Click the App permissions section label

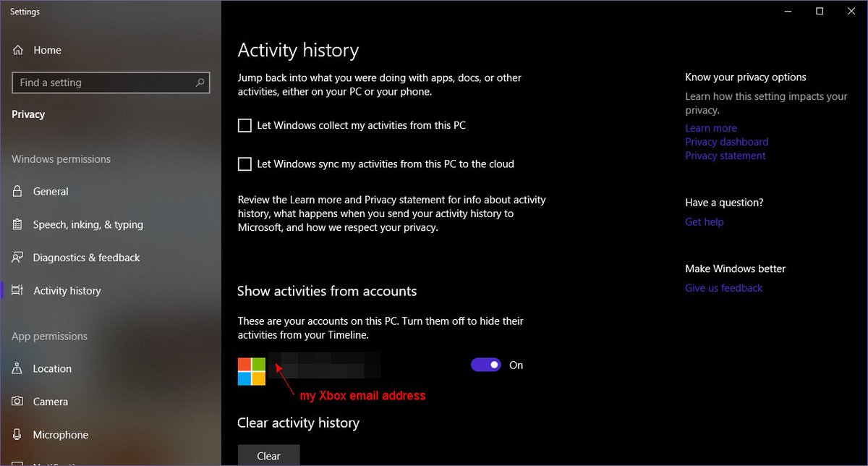[49, 336]
